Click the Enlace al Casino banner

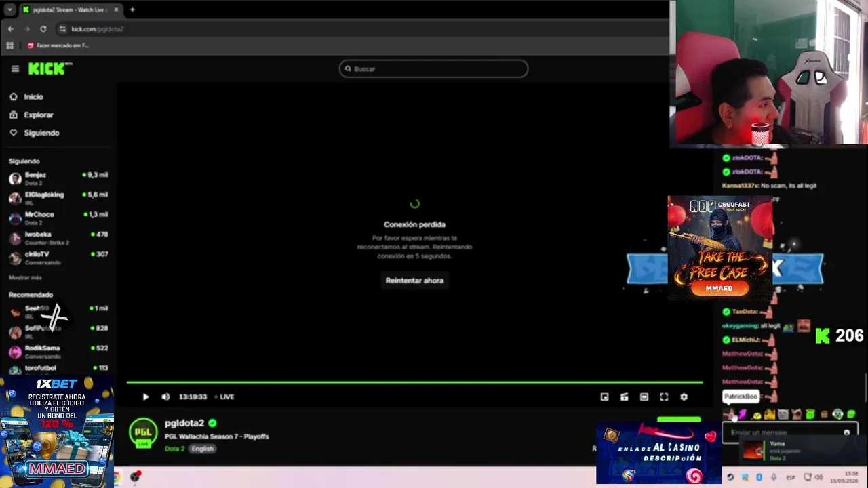tap(658, 453)
